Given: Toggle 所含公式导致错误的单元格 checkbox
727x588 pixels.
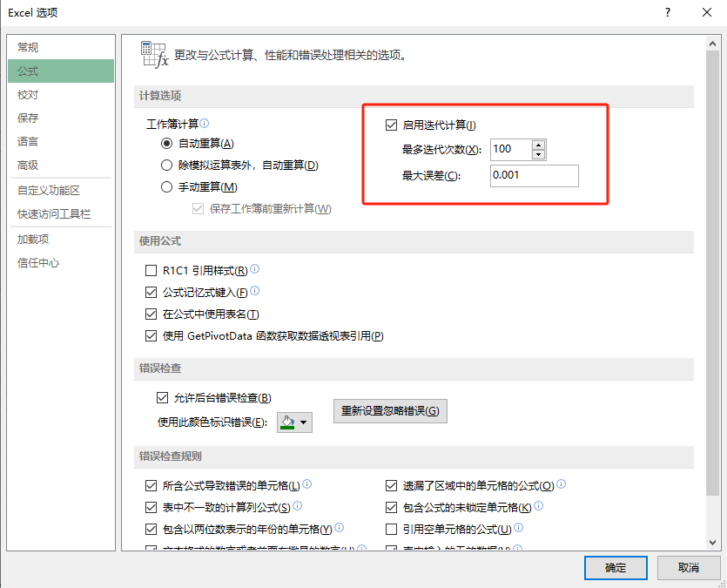Looking at the screenshot, I should pos(151,485).
